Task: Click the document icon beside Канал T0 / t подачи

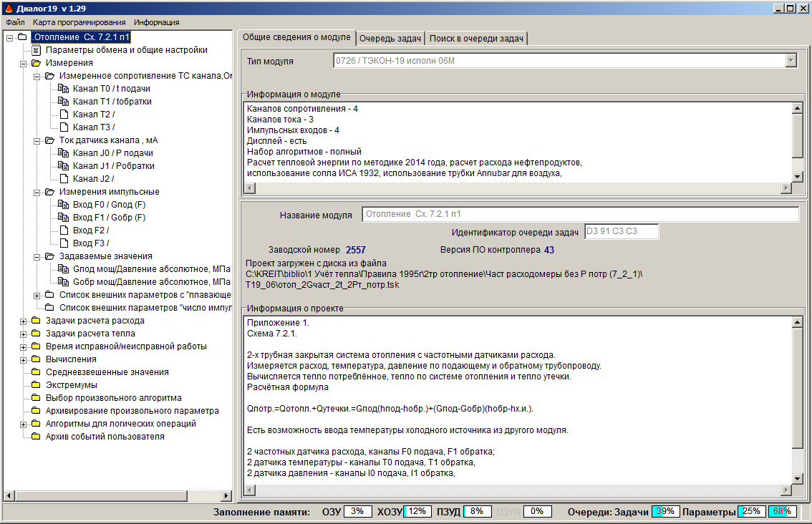Action: click(63, 89)
